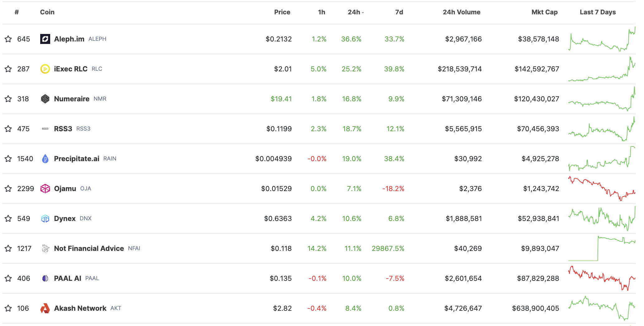The image size is (644, 326).
Task: Click Ojamu 7d change -18.2%
Action: (393, 189)
